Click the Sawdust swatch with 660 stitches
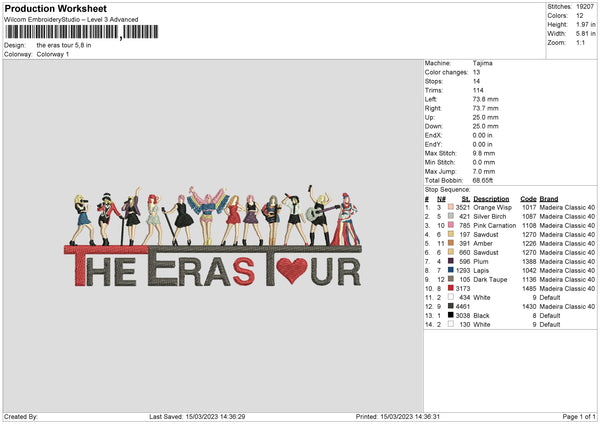Viewport: 600px width, 424px height. coord(451,253)
